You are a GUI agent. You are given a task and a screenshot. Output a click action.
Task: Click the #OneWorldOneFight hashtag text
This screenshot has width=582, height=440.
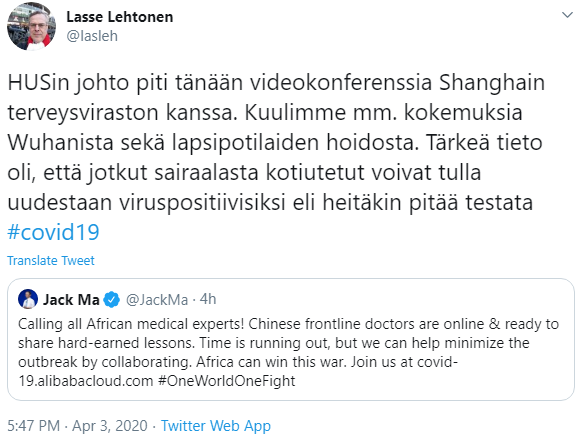coord(227,381)
